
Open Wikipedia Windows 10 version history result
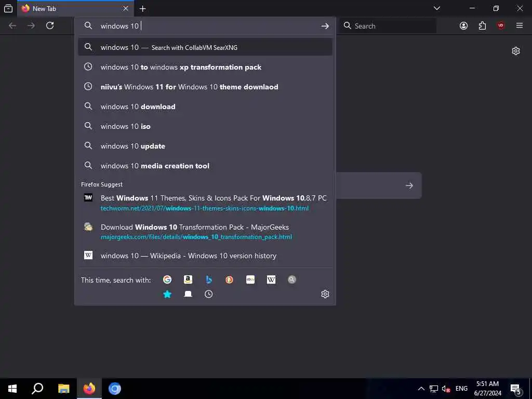pos(205,256)
